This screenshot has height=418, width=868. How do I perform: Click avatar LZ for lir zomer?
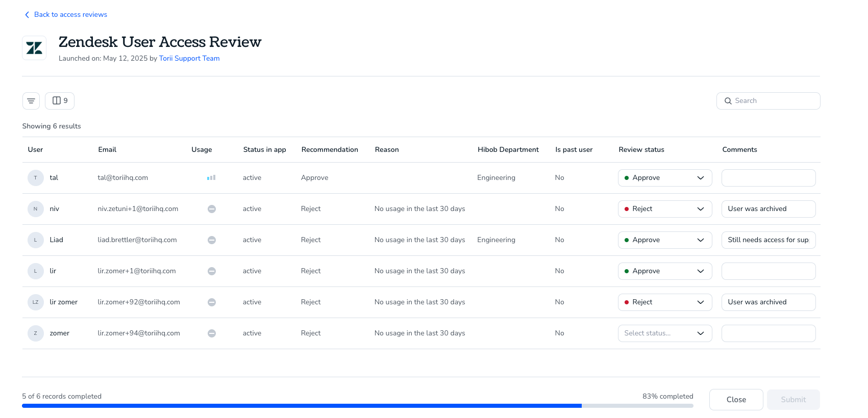tap(35, 302)
